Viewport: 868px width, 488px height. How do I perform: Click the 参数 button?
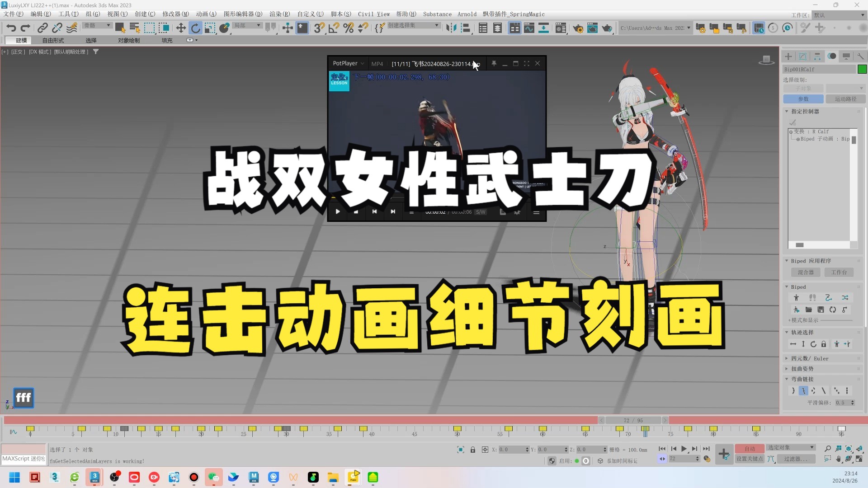click(x=803, y=99)
